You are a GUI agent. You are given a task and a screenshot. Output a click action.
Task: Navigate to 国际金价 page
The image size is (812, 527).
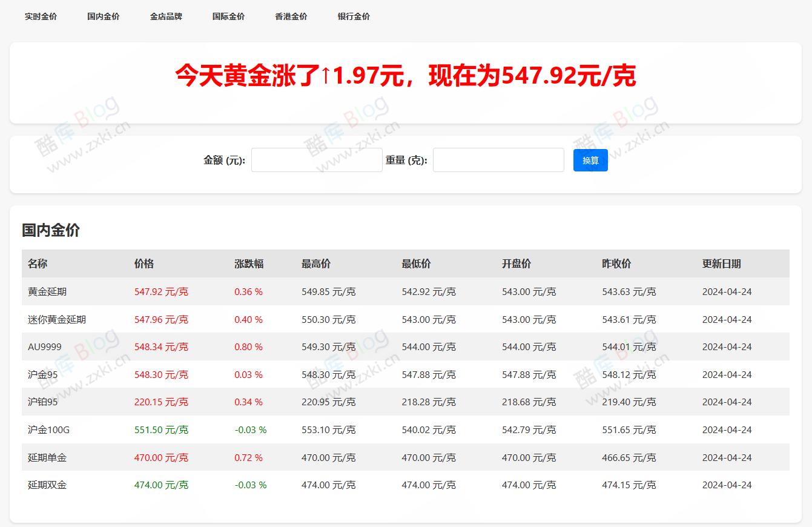pyautogui.click(x=228, y=16)
